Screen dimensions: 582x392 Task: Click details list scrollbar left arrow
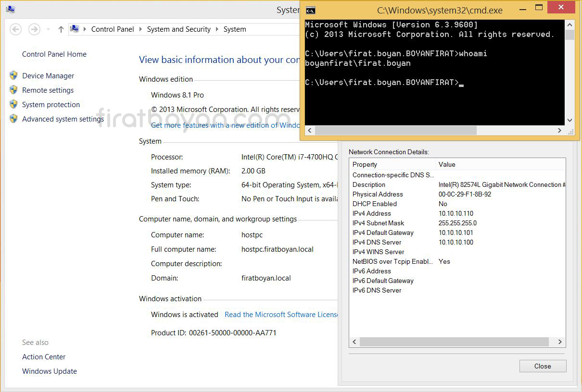click(x=354, y=342)
